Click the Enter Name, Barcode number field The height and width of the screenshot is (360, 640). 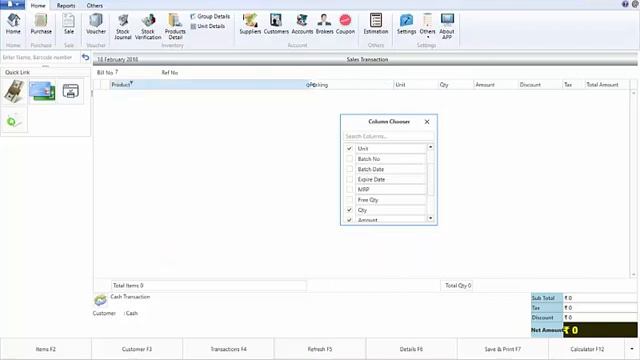point(40,57)
